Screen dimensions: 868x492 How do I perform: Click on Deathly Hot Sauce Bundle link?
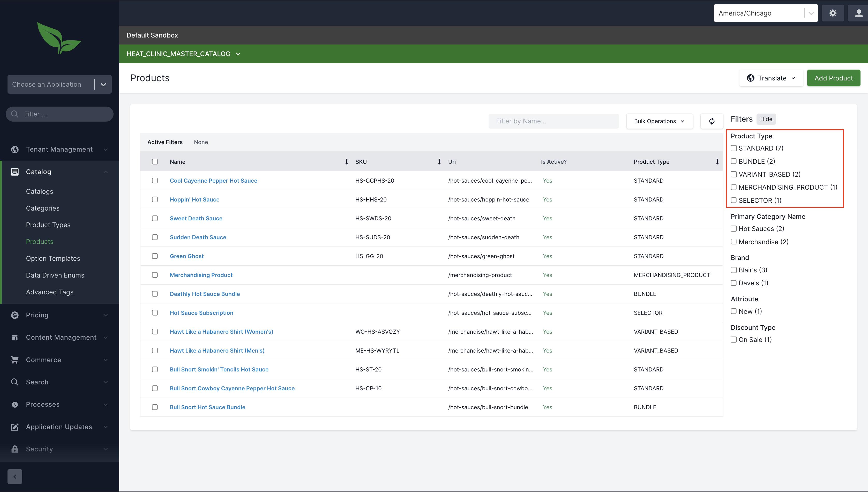pos(205,293)
